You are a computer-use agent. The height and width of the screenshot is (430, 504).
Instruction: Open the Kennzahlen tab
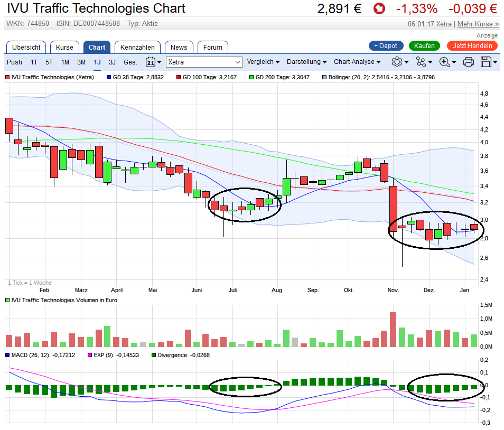tap(137, 47)
